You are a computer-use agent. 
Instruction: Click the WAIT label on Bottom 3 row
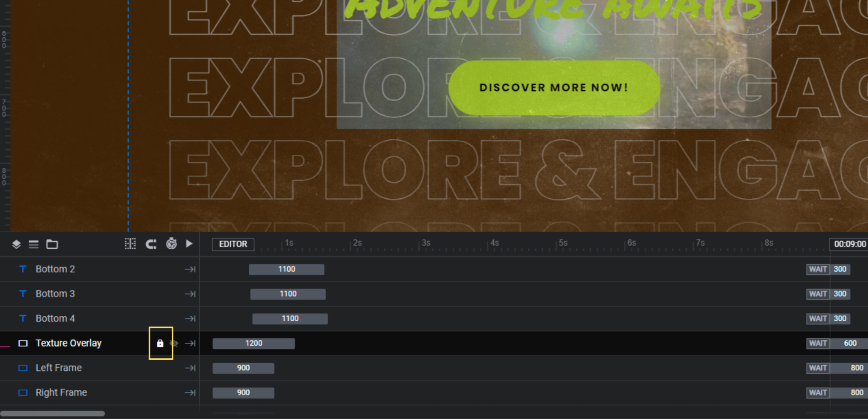click(818, 294)
